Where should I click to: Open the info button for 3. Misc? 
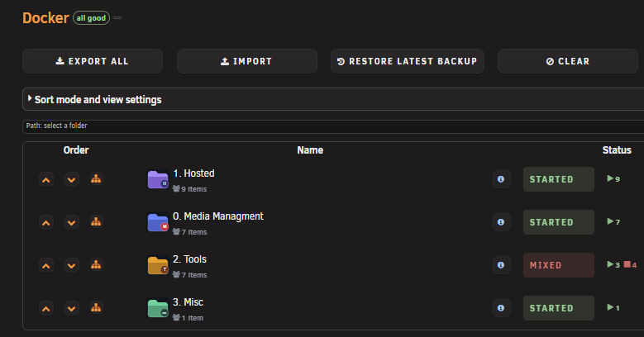click(501, 308)
